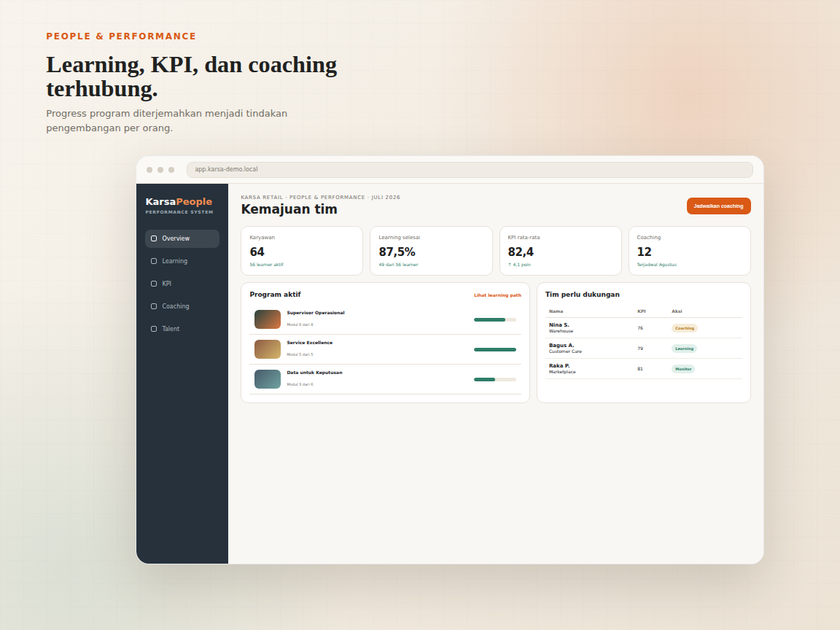Viewport: 840px width, 630px height.
Task: Click the app.karsa-demo.local address bar
Action: click(x=470, y=169)
